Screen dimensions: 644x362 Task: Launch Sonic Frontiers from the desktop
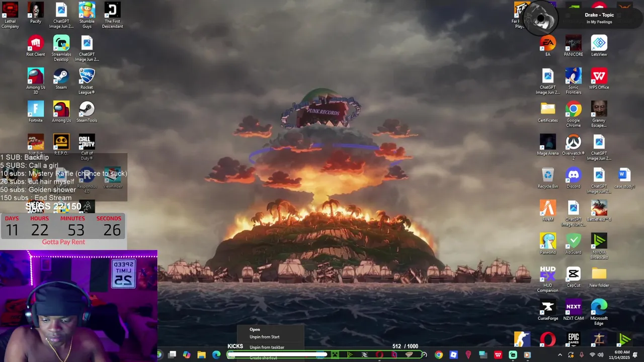point(573,81)
